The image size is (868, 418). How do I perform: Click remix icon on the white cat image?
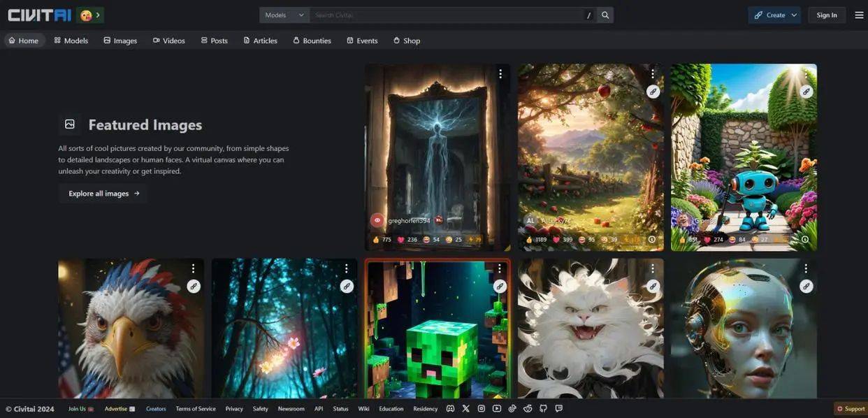click(653, 286)
